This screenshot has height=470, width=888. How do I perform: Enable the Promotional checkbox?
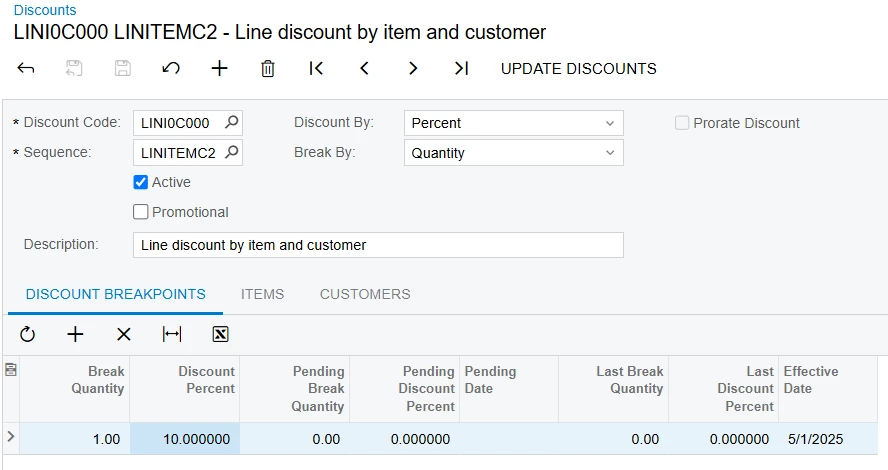click(141, 212)
